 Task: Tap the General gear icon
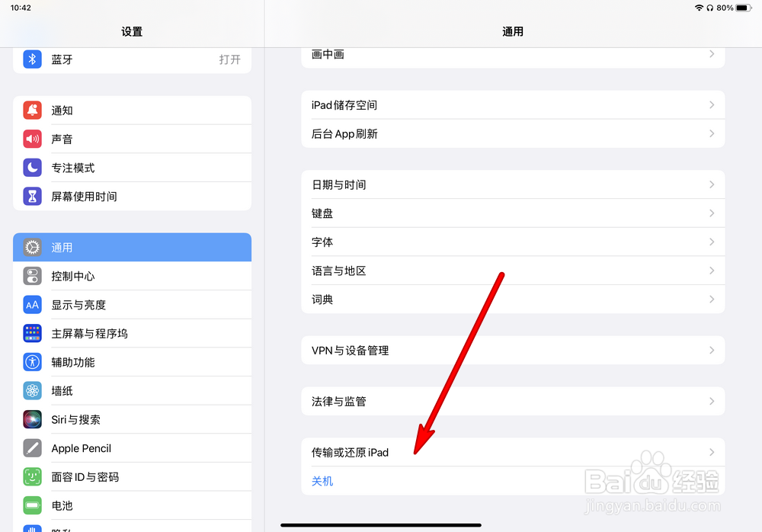click(32, 248)
